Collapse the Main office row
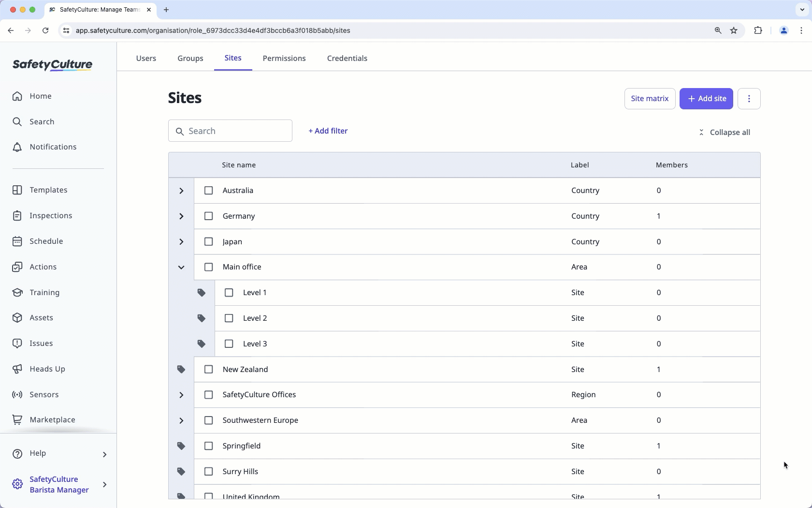The image size is (812, 508). pos(181,267)
